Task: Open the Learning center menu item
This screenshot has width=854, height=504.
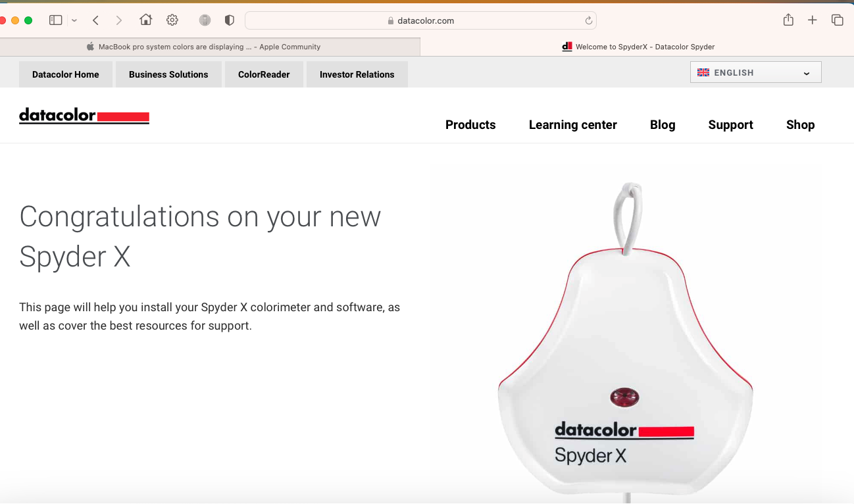Action: 573,125
